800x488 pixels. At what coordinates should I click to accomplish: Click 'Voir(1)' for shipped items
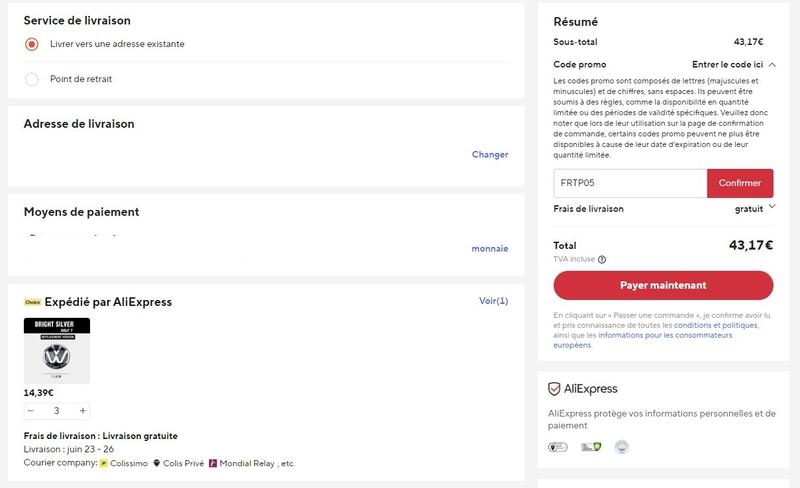point(493,301)
